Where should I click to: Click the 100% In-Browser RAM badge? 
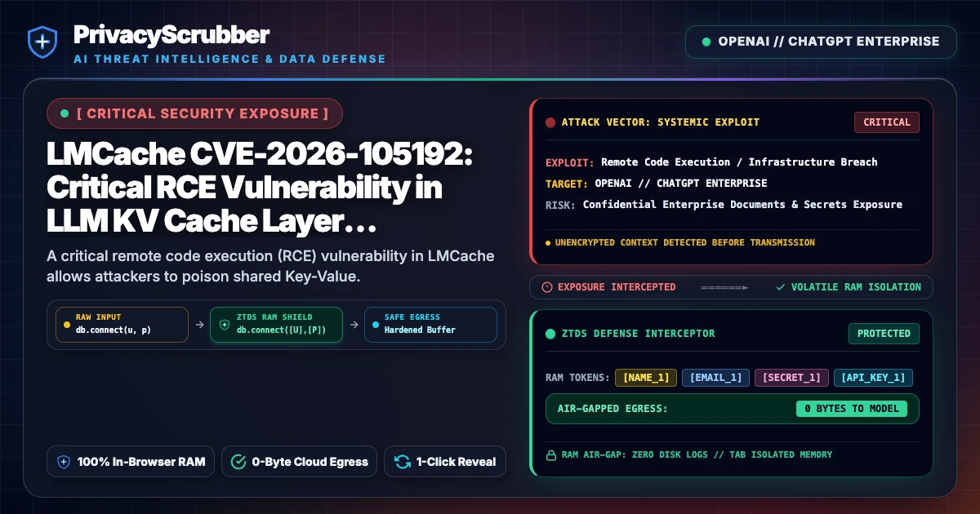[x=131, y=462]
